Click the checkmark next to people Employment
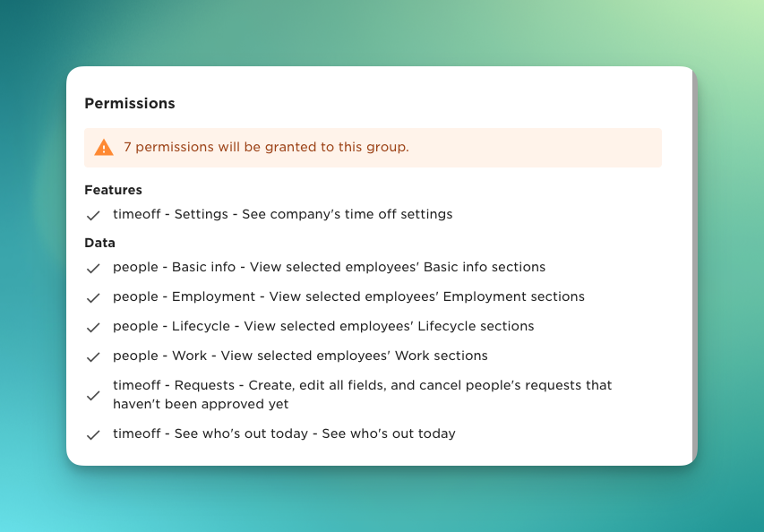This screenshot has height=532, width=764. [x=92, y=298]
